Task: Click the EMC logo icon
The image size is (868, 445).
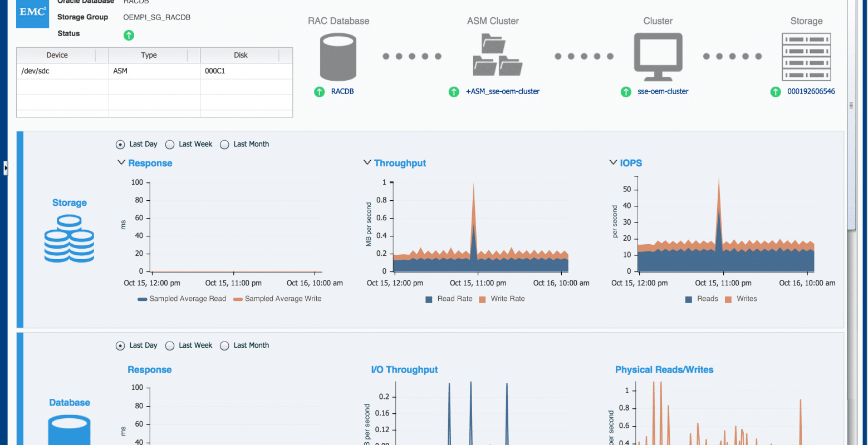Action: pyautogui.click(x=33, y=13)
